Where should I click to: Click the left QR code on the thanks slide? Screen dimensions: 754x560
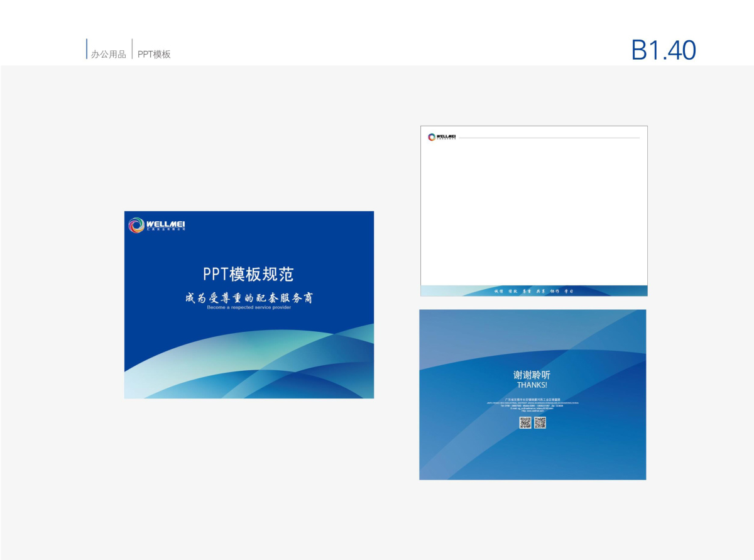click(x=525, y=422)
